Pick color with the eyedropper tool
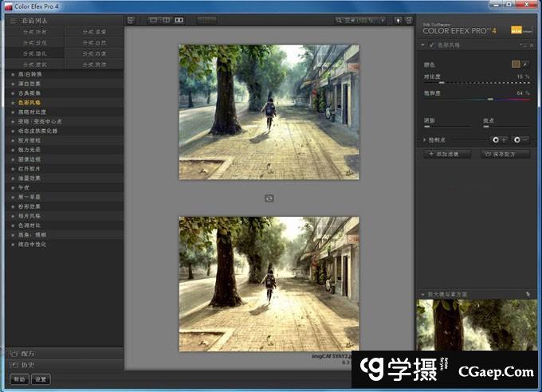This screenshot has width=542, height=392. (x=526, y=62)
